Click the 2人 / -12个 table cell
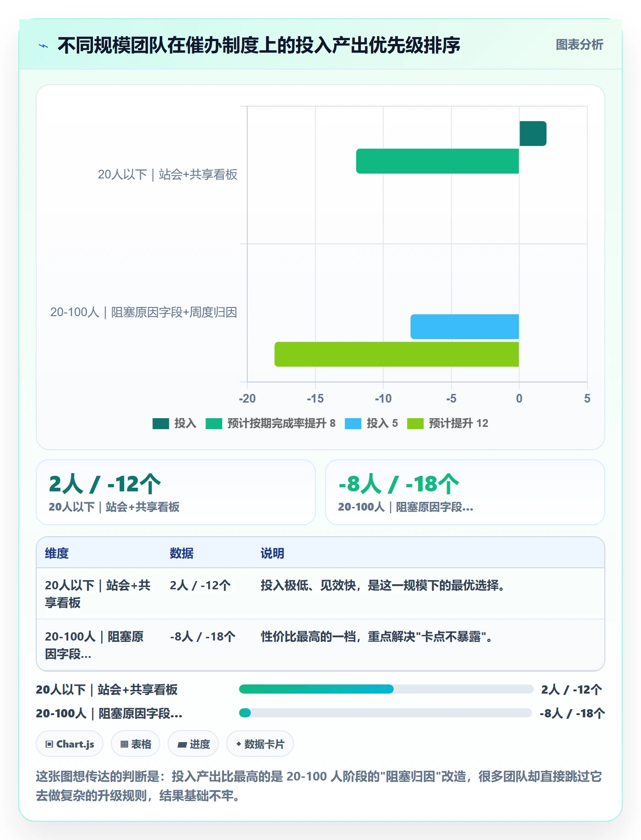The width and height of the screenshot is (641, 840). [200, 585]
